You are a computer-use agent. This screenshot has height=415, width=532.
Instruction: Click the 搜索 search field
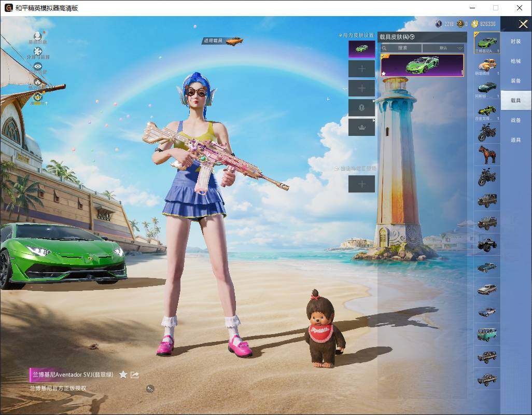(401, 48)
